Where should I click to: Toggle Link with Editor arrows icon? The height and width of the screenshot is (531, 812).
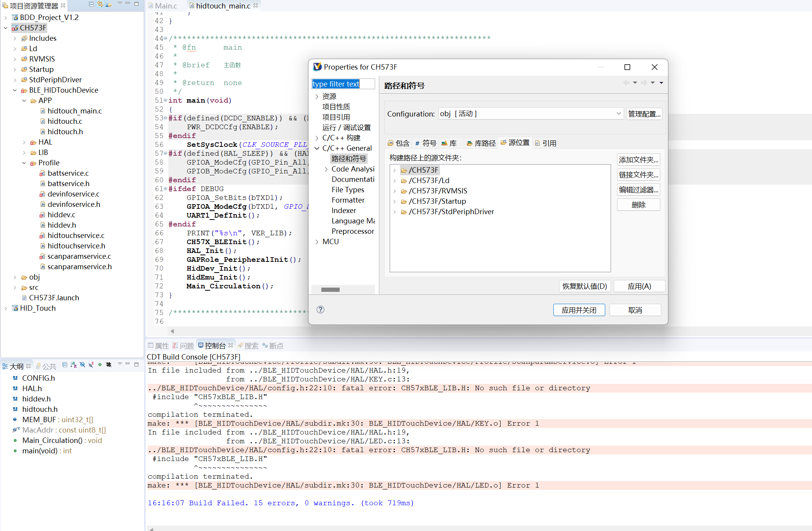100,4
